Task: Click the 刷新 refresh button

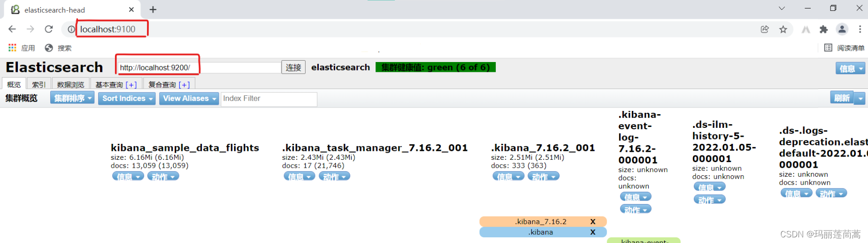Action: point(842,98)
